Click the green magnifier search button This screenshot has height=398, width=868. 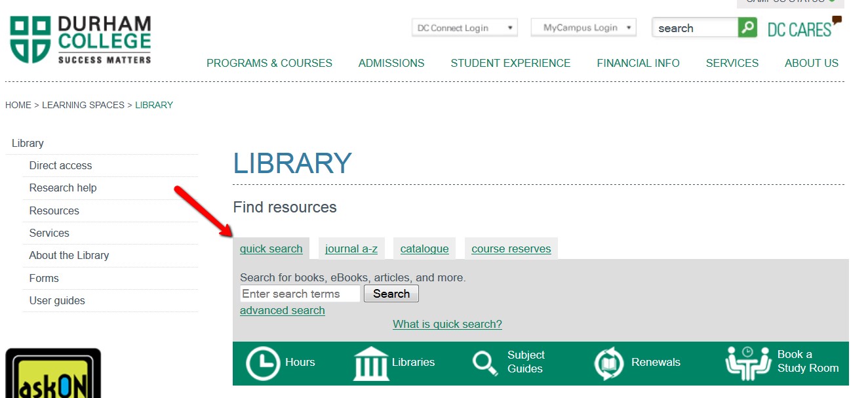click(747, 28)
